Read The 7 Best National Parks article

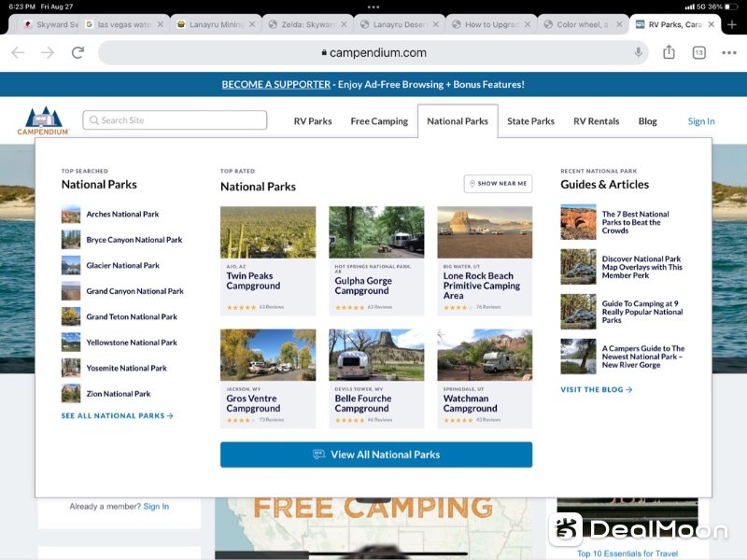pos(636,222)
